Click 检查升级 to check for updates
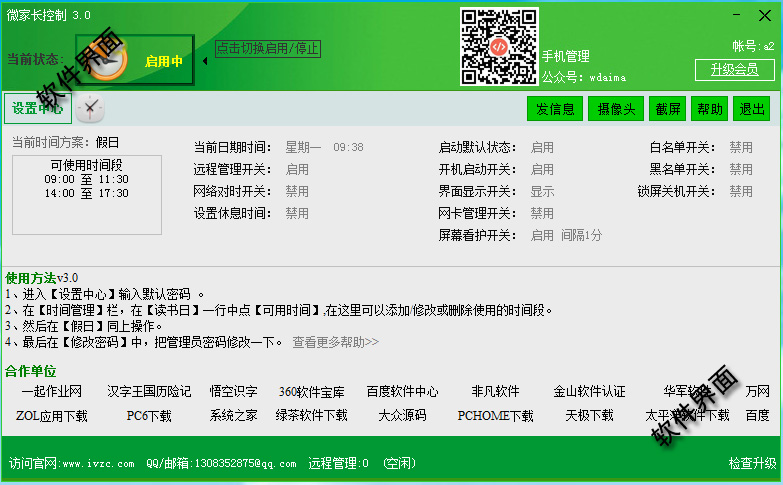The height and width of the screenshot is (485, 783). tap(753, 463)
